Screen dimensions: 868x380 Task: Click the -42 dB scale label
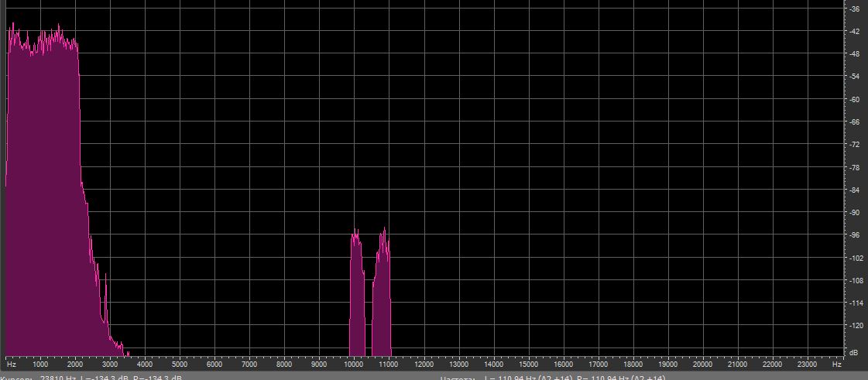point(856,32)
